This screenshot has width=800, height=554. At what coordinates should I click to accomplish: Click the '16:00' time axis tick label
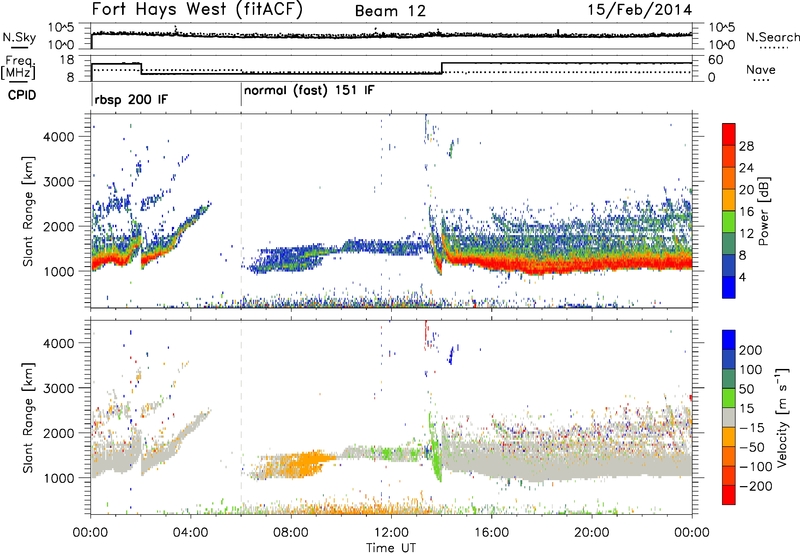click(x=491, y=533)
